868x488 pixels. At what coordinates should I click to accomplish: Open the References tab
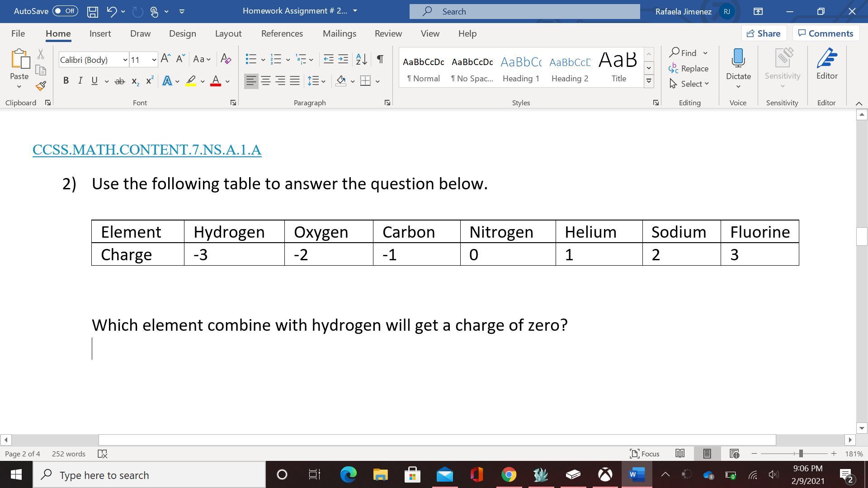pos(282,33)
